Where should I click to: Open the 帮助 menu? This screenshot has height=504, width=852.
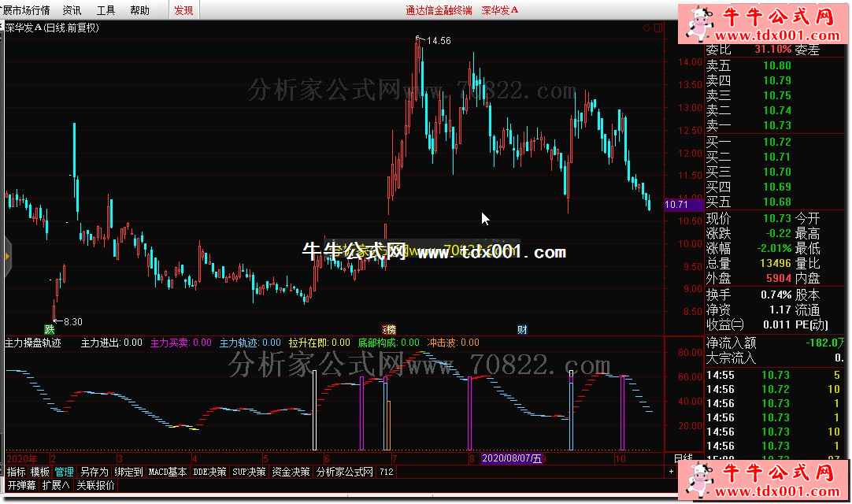pyautogui.click(x=139, y=10)
